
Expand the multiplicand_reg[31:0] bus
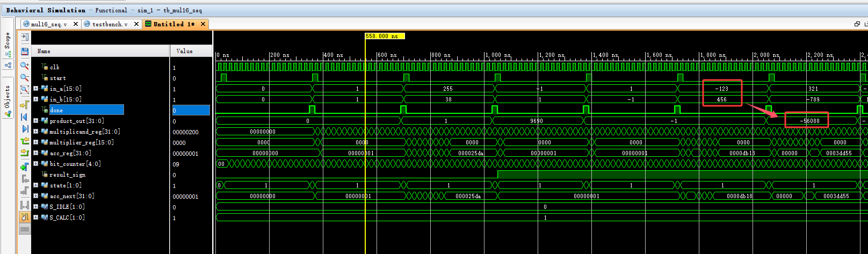(35, 132)
